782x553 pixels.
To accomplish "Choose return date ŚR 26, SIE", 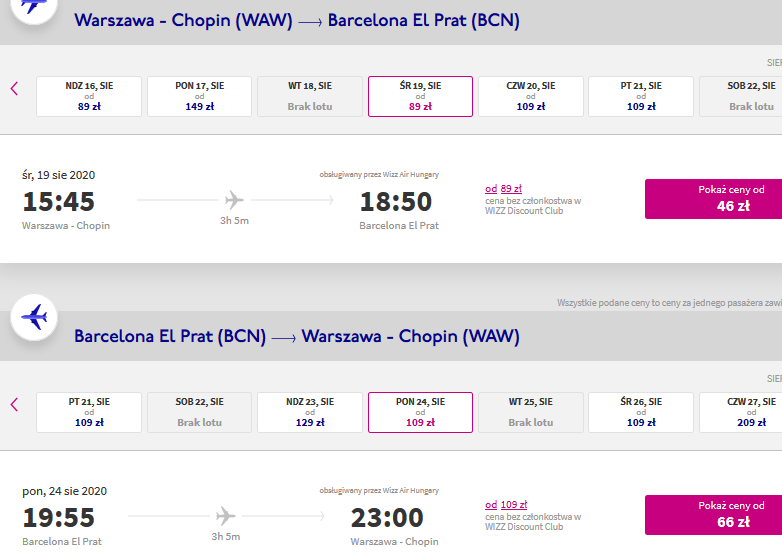I will point(641,412).
